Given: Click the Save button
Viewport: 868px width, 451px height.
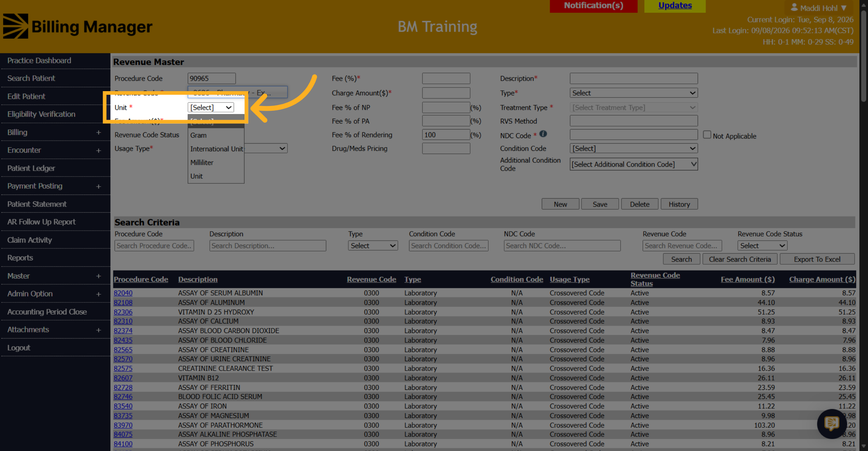Looking at the screenshot, I should 600,204.
